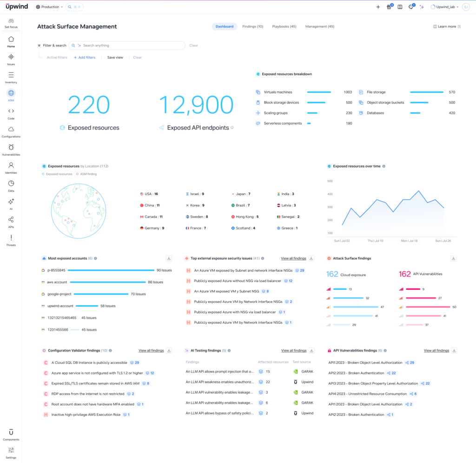Open the book docs icon in top bar
This screenshot has height=463, width=476.
400,7
